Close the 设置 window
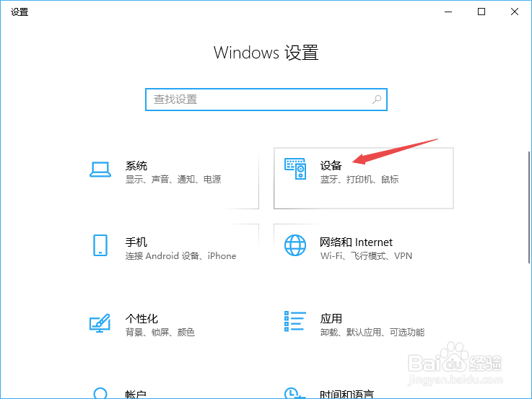Viewport: 532px width, 399px height. pos(515,12)
